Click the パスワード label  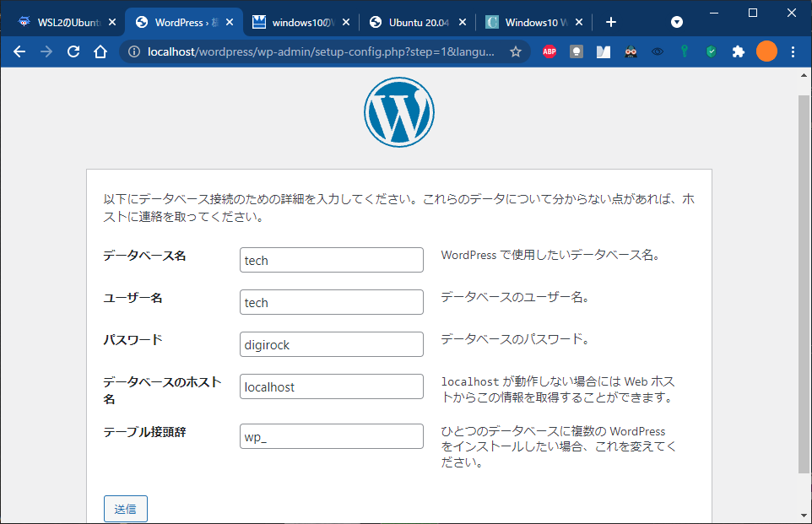tap(133, 340)
